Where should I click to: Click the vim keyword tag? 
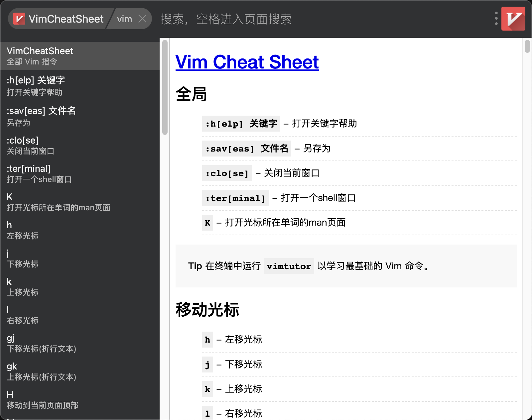[124, 19]
